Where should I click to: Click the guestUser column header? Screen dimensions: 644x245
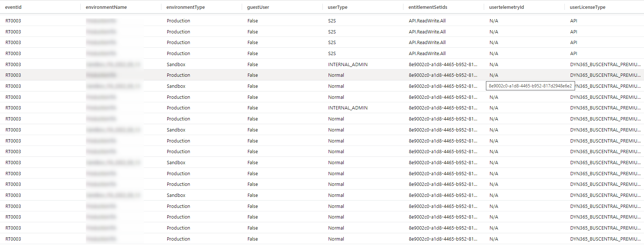click(x=258, y=7)
